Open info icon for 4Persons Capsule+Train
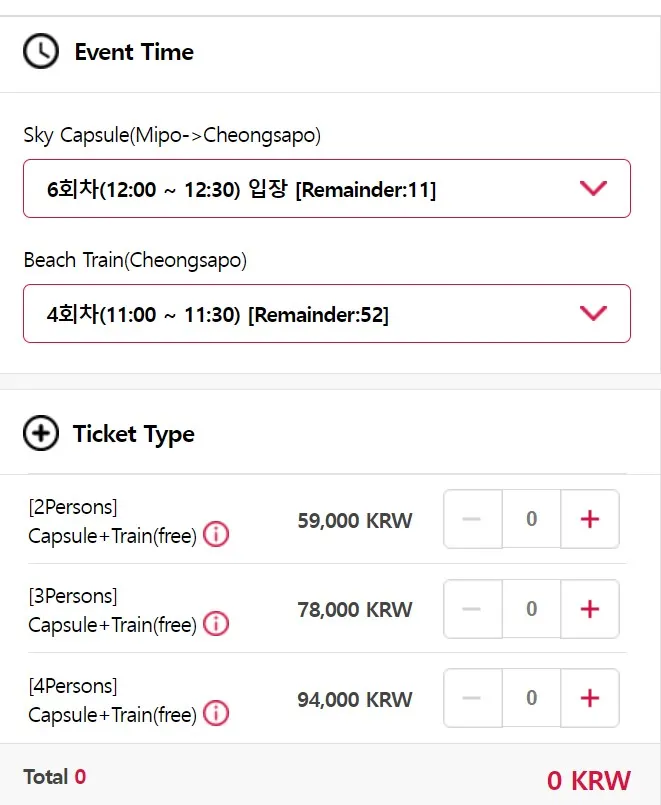This screenshot has width=661, height=805. 216,714
